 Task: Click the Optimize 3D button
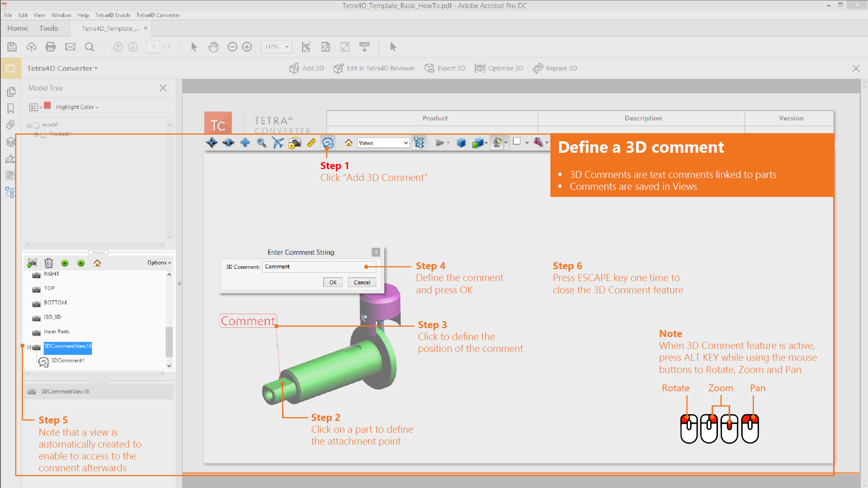tap(499, 68)
